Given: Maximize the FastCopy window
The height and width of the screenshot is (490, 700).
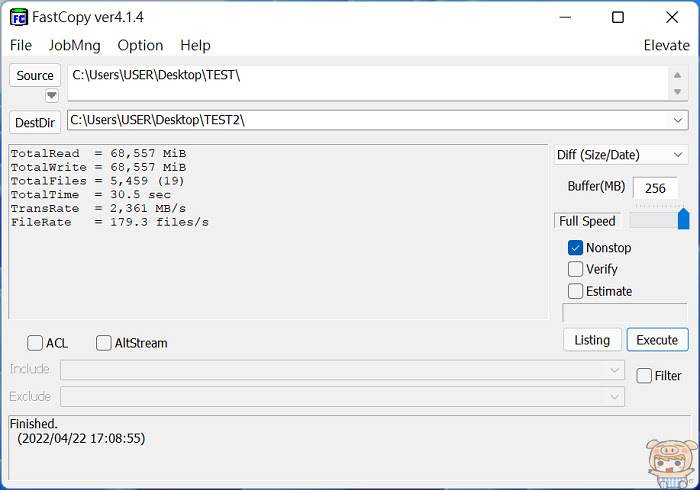Looking at the screenshot, I should click(618, 17).
